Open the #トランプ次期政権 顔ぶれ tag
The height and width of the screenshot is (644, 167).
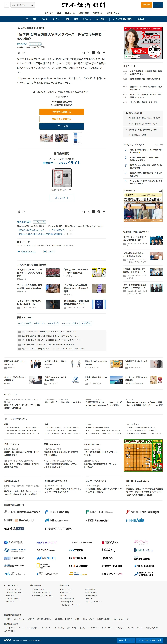[x=123, y=19]
